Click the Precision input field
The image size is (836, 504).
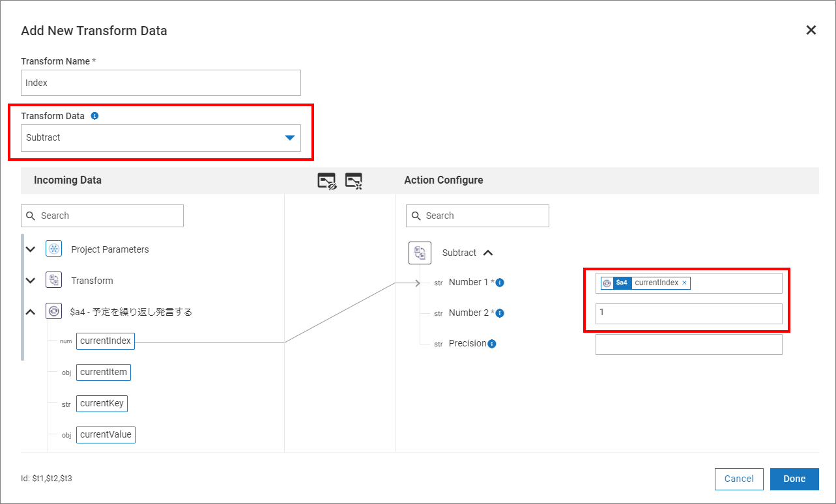click(688, 344)
